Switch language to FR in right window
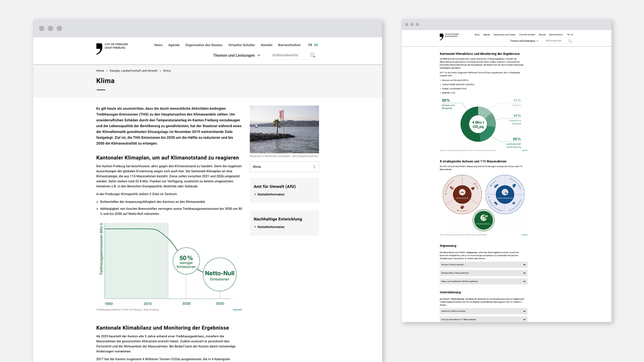Image resolution: width=644 pixels, height=362 pixels. pyautogui.click(x=568, y=34)
